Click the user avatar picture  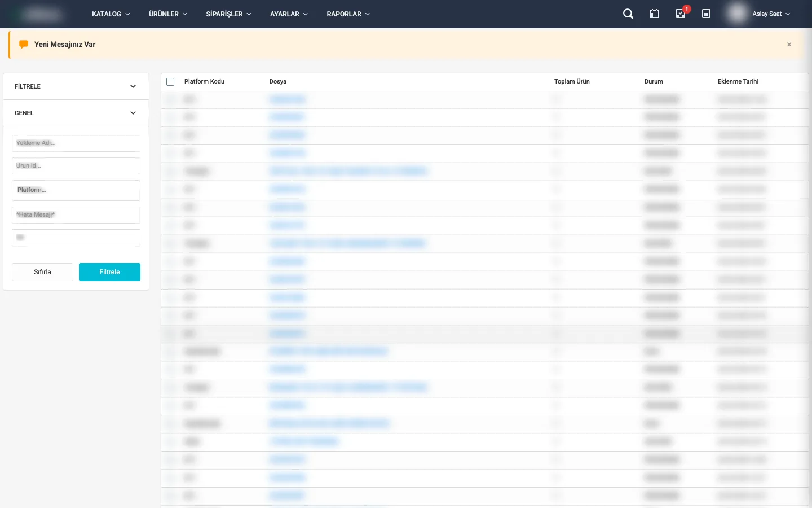coord(737,14)
